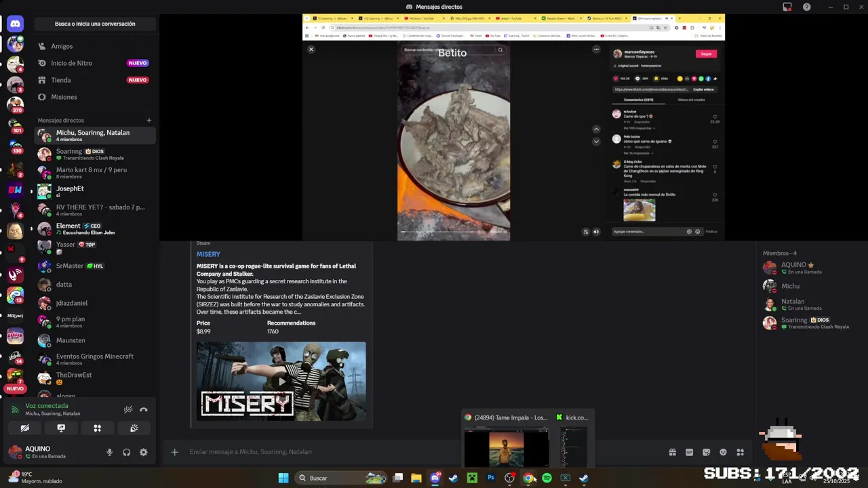This screenshot has width=868, height=488.
Task: Start an activity from voice panel
Action: [98, 428]
